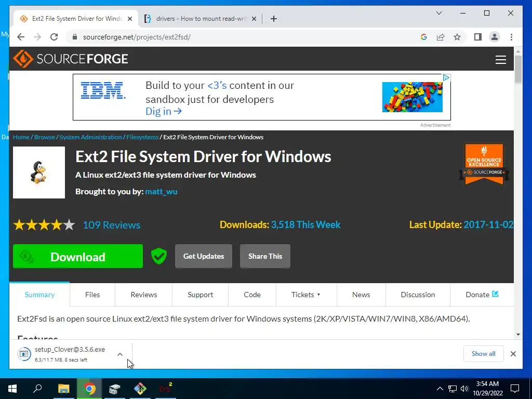Close the Ext2 File System Driver tab
This screenshot has height=399, width=532.
tap(129, 19)
